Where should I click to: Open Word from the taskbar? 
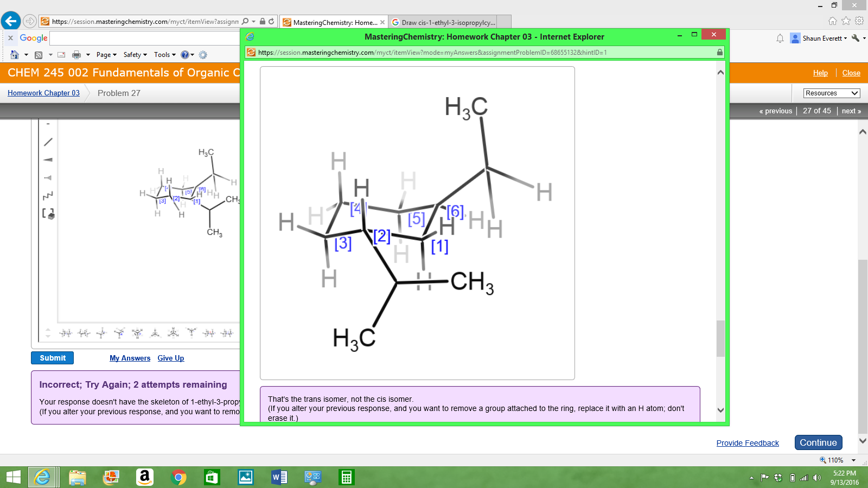(279, 477)
